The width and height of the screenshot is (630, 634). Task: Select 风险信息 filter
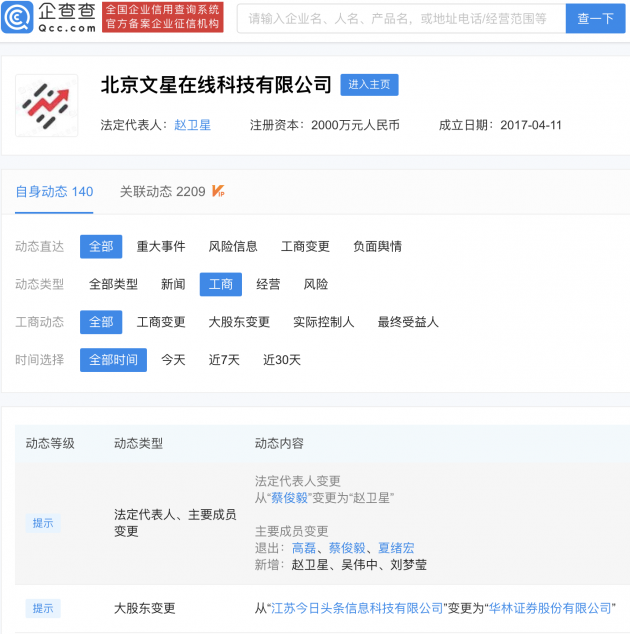point(233,246)
